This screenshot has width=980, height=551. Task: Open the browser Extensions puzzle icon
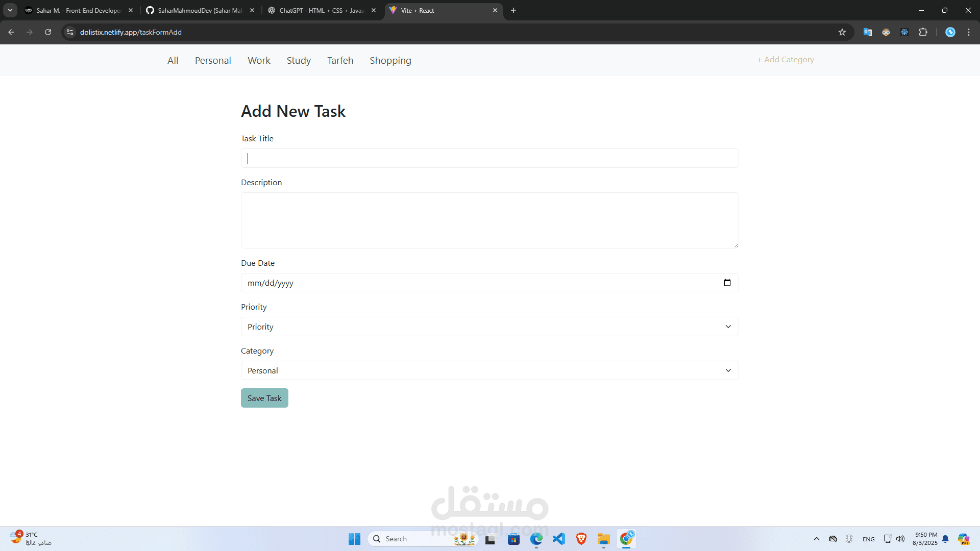[x=923, y=32]
